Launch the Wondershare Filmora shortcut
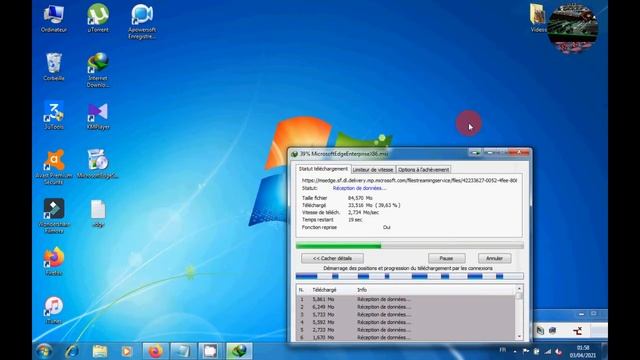640x360 pixels. click(x=54, y=216)
